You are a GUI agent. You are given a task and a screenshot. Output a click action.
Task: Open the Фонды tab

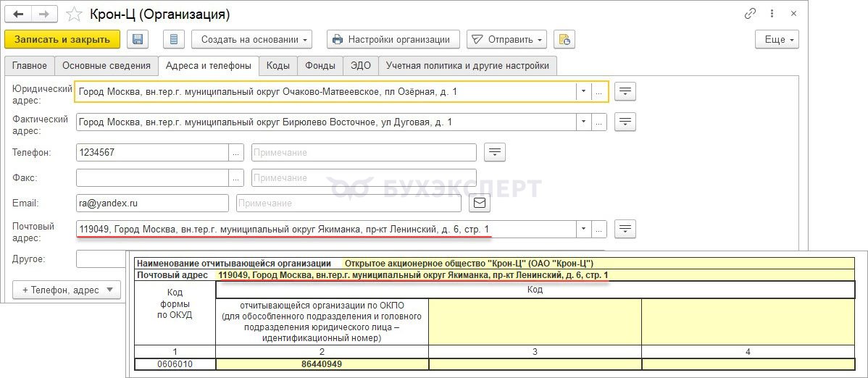[x=320, y=65]
